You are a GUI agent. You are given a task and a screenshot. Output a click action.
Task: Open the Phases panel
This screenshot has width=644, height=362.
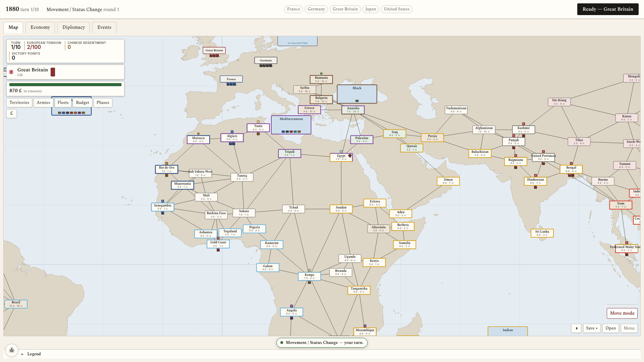click(103, 103)
